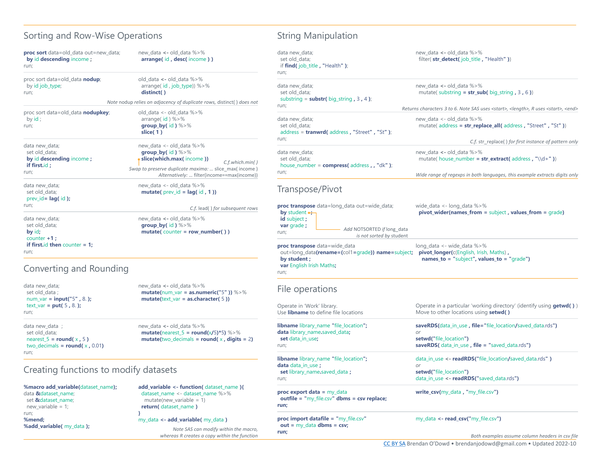Click 'substring = substr( big_string , 3 , 4 );' line
The height and width of the screenshot is (463, 600).
326,99
